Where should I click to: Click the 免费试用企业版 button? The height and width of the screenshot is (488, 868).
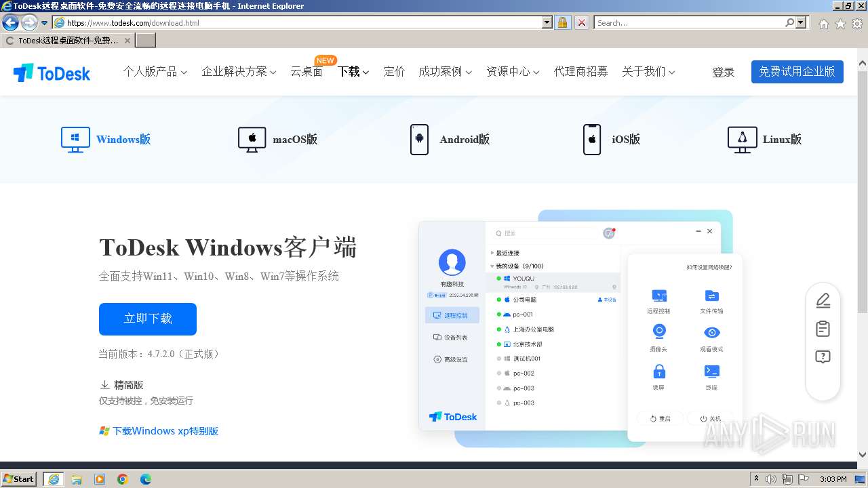click(797, 72)
